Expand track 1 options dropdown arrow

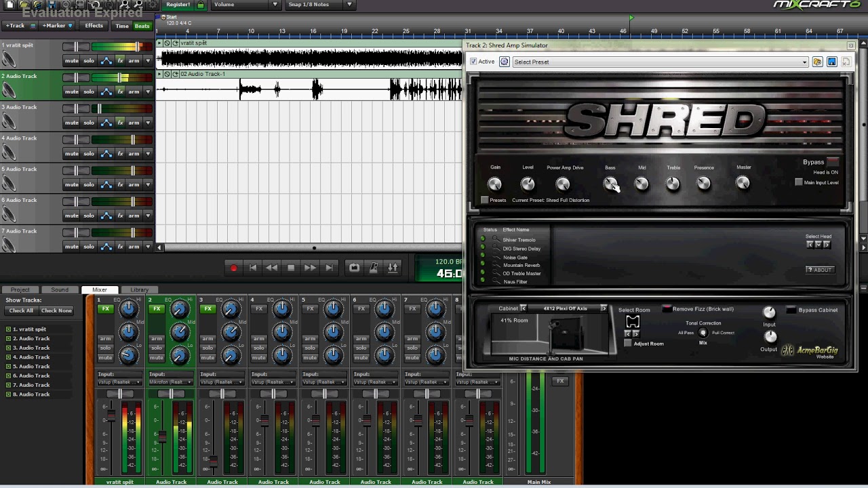[148, 61]
